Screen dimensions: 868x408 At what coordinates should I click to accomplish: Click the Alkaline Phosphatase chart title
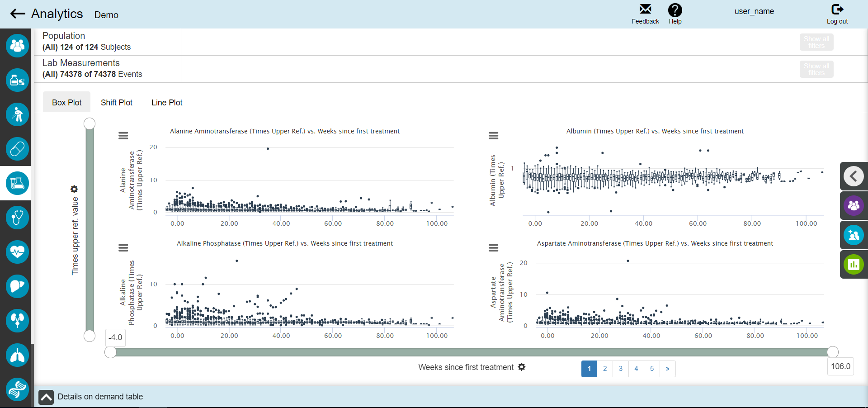(x=285, y=243)
